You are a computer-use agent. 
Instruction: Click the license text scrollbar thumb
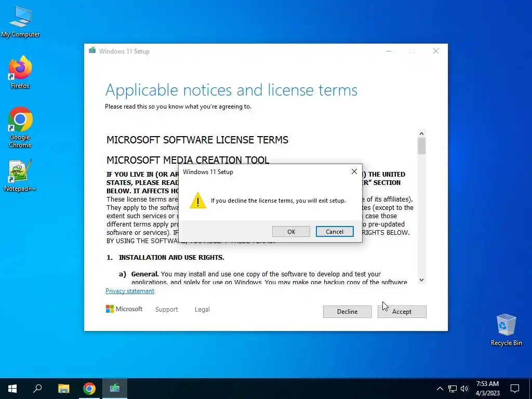point(421,146)
